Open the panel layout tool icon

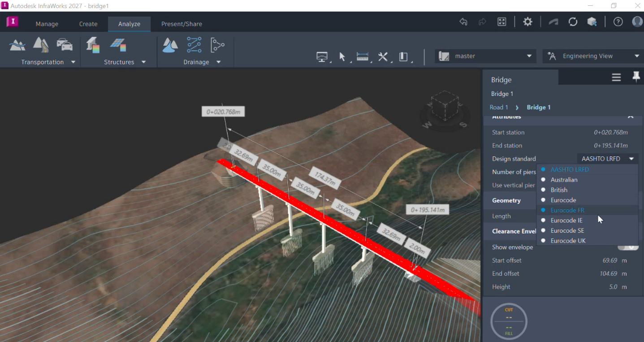[x=403, y=57]
